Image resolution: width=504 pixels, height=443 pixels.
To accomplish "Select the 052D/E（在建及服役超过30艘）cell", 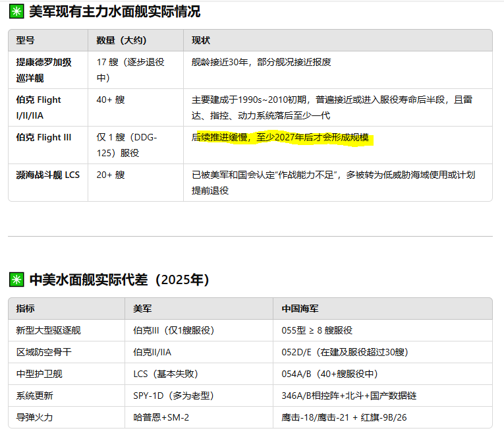I will pyautogui.click(x=345, y=352).
